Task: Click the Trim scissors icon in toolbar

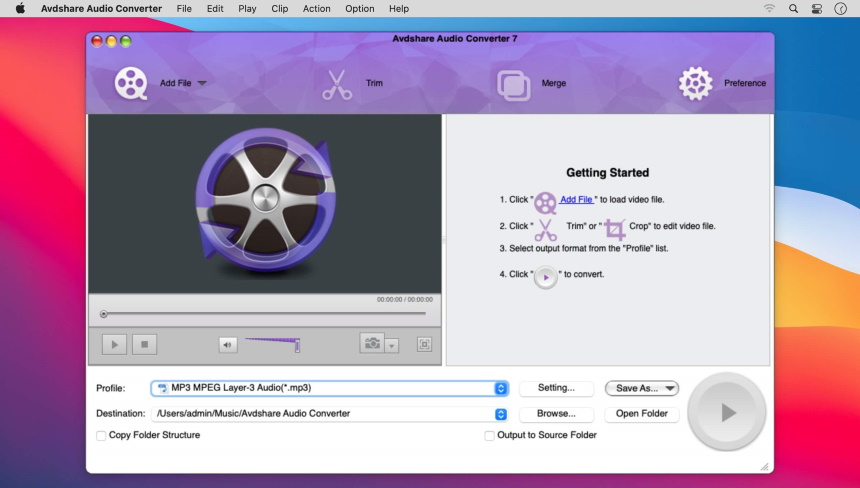Action: point(337,84)
